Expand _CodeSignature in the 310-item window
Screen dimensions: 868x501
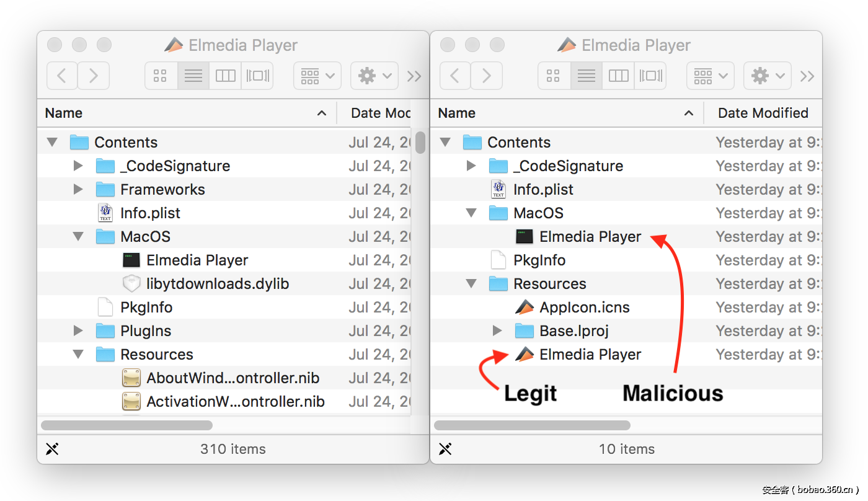[78, 166]
